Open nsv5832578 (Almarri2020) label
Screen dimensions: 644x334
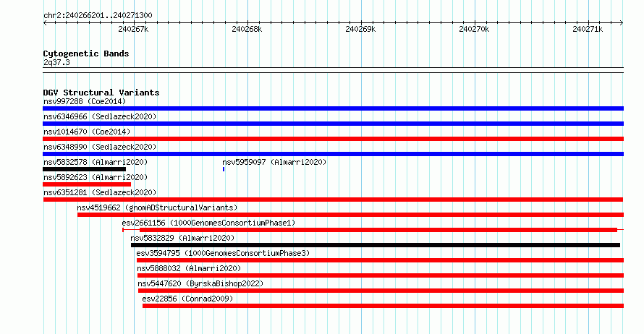point(96,162)
